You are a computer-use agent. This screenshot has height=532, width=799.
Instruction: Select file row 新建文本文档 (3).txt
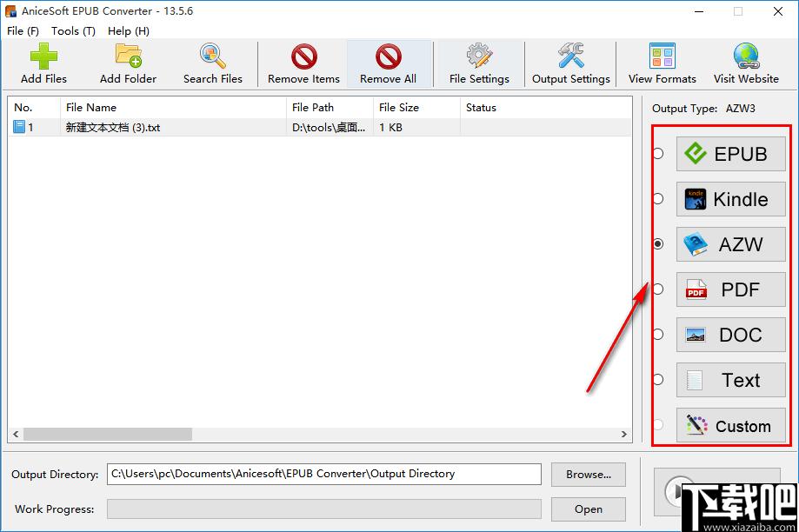click(x=320, y=128)
